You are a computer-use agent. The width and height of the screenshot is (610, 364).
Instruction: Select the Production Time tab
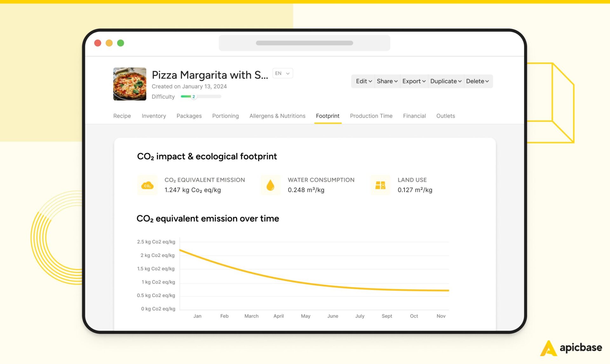371,116
